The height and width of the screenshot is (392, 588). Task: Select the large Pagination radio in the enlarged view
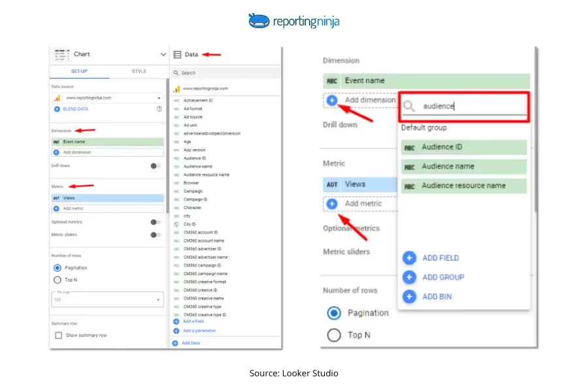pos(334,313)
